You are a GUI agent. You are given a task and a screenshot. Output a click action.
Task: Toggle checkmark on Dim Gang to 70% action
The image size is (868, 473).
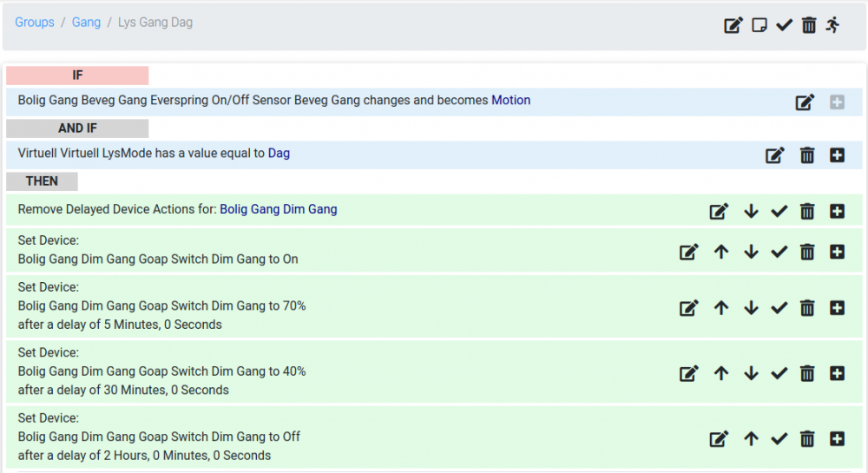coord(779,307)
